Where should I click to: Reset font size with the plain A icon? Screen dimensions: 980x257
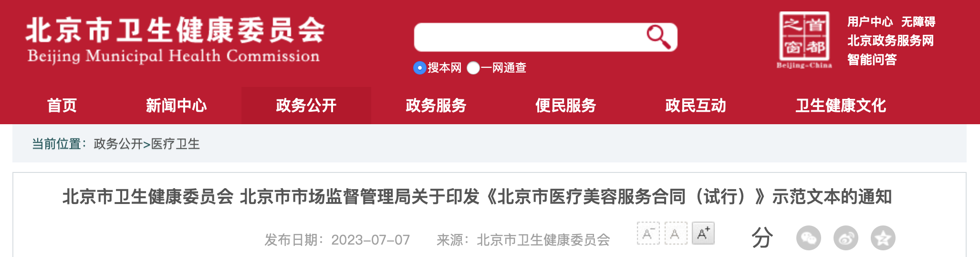pos(676,233)
